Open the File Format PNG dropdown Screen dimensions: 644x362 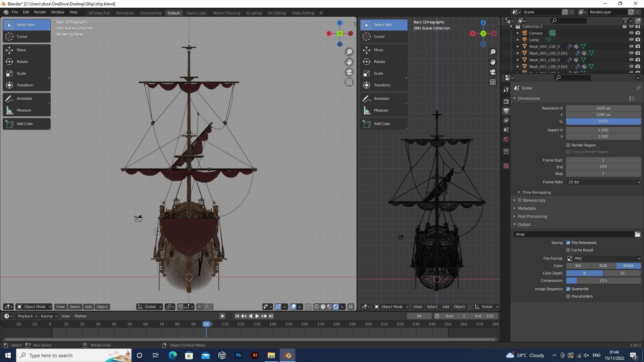[603, 258]
